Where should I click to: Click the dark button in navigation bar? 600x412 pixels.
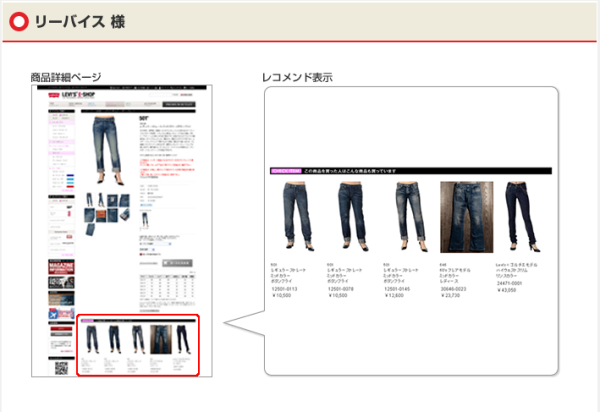[179, 104]
